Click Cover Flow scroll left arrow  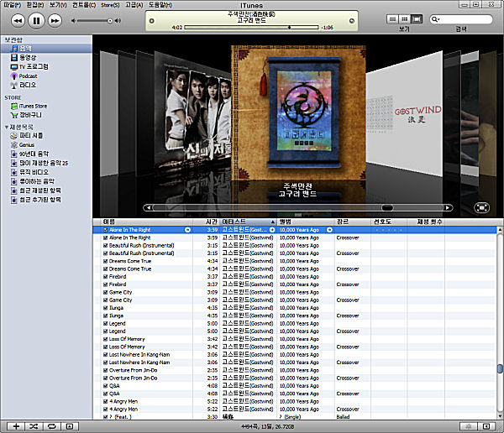pos(148,208)
